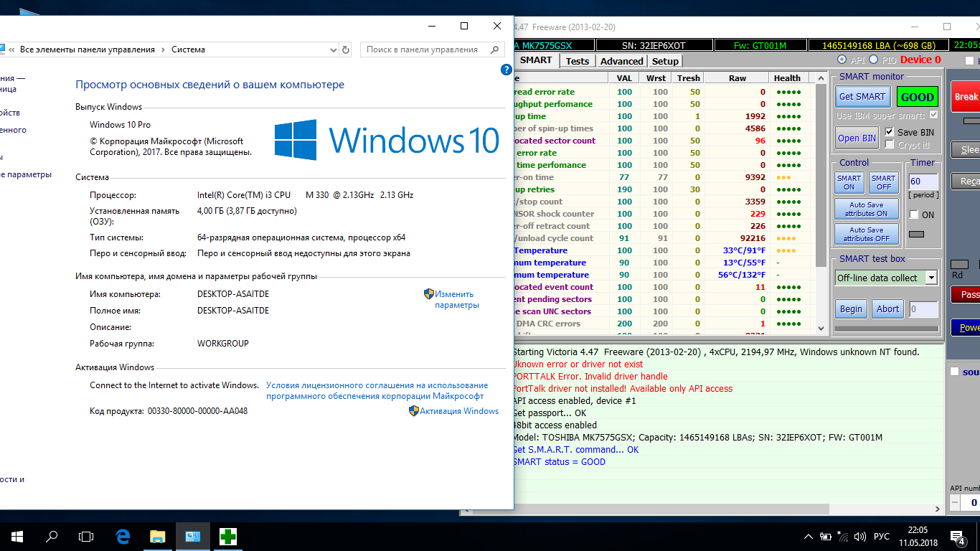
Task: Select the PIO radio button
Action: 874,60
